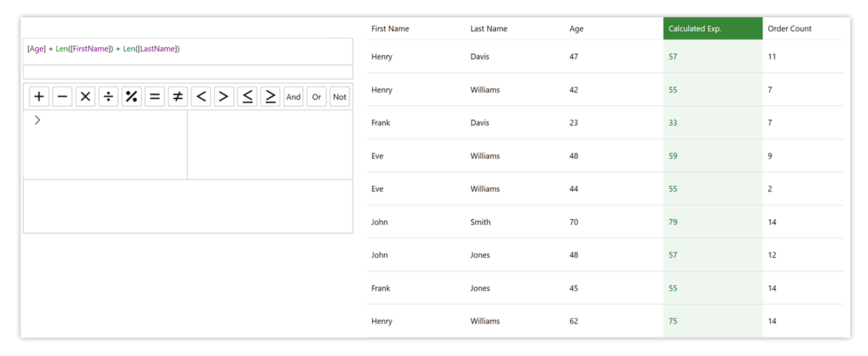This screenshot has height=356, width=868.
Task: Insert the multiply operator
Action: 85,97
